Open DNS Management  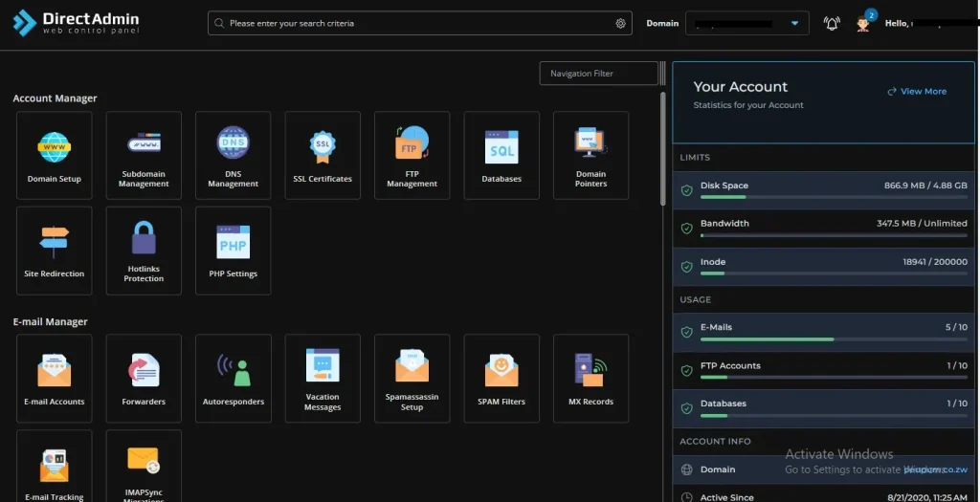tap(234, 156)
